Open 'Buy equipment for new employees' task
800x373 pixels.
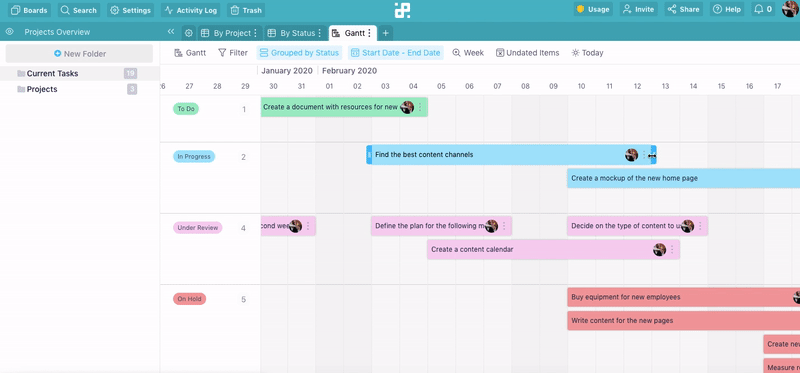684,297
